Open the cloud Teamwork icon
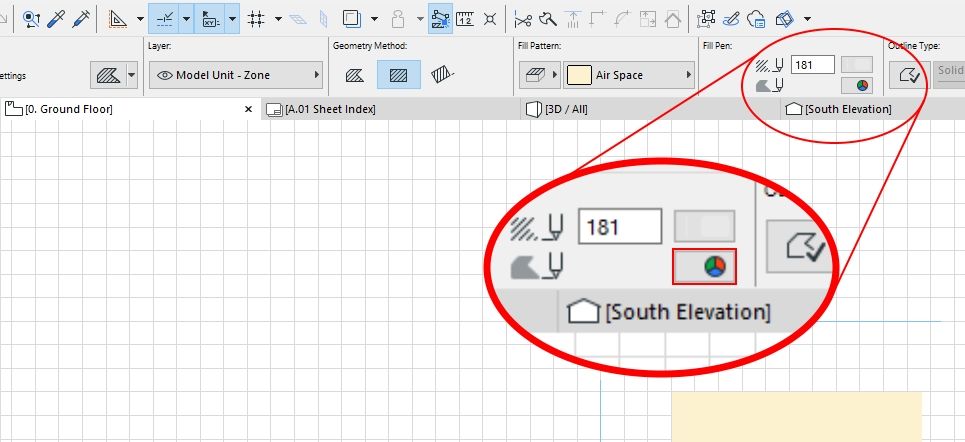Screen dimensions: 965x442 (756, 19)
